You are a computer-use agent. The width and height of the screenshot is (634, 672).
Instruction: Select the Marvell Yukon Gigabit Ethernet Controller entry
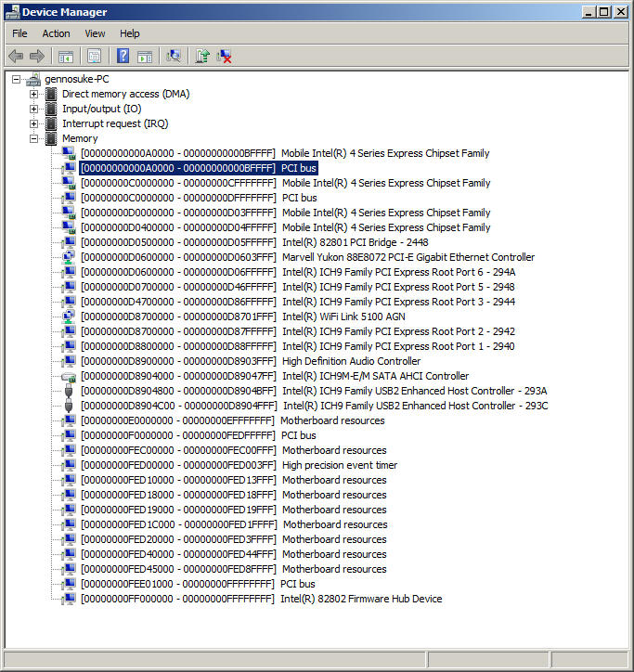pos(408,257)
